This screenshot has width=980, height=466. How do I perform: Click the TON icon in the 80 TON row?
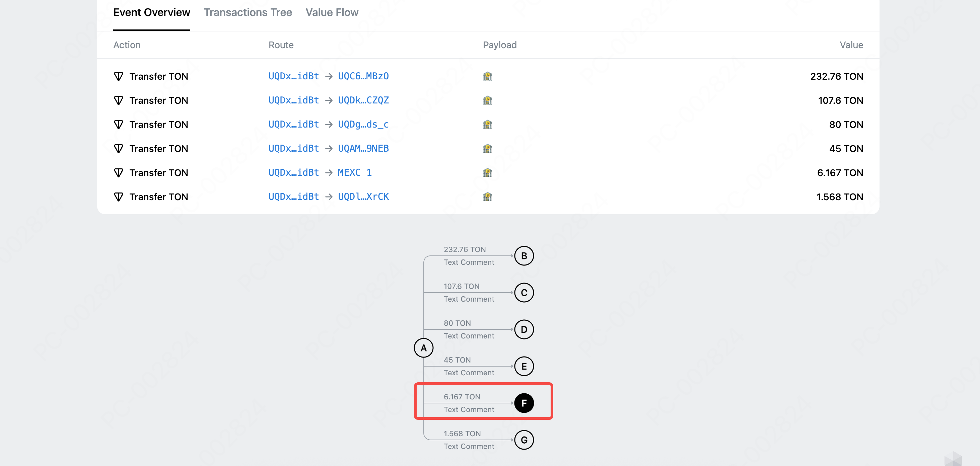[x=118, y=125]
